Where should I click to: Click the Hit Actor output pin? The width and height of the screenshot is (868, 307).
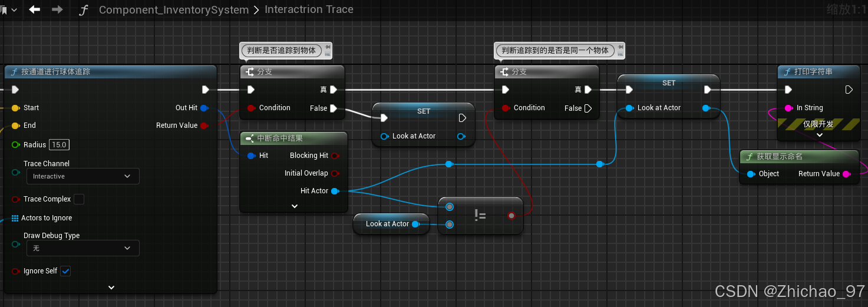pos(335,191)
